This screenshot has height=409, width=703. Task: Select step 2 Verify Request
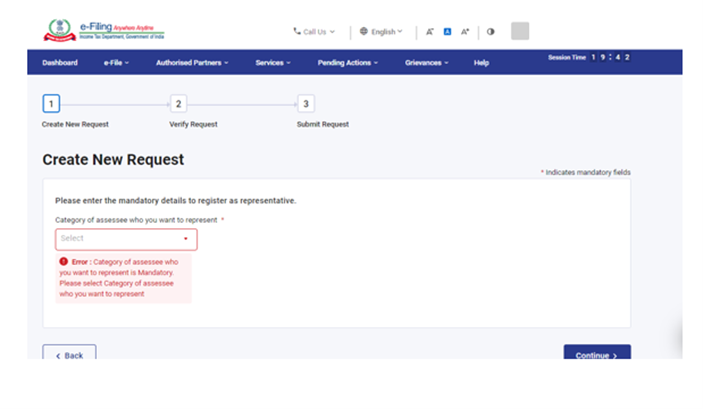tap(178, 103)
